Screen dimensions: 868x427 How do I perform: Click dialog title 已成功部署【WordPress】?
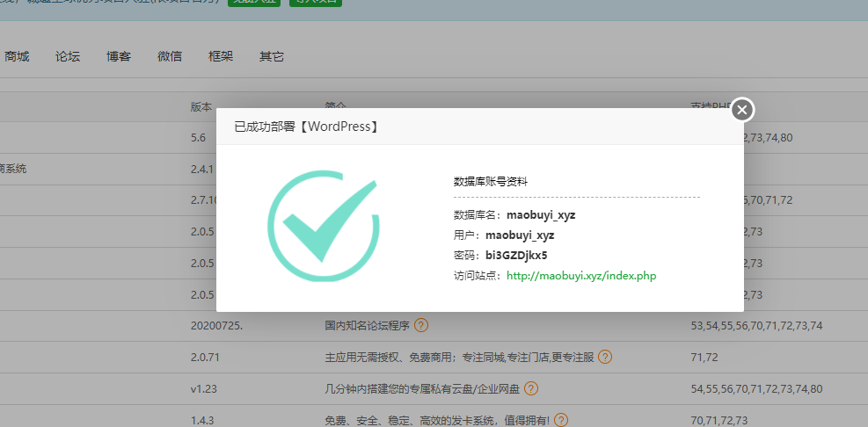click(307, 127)
